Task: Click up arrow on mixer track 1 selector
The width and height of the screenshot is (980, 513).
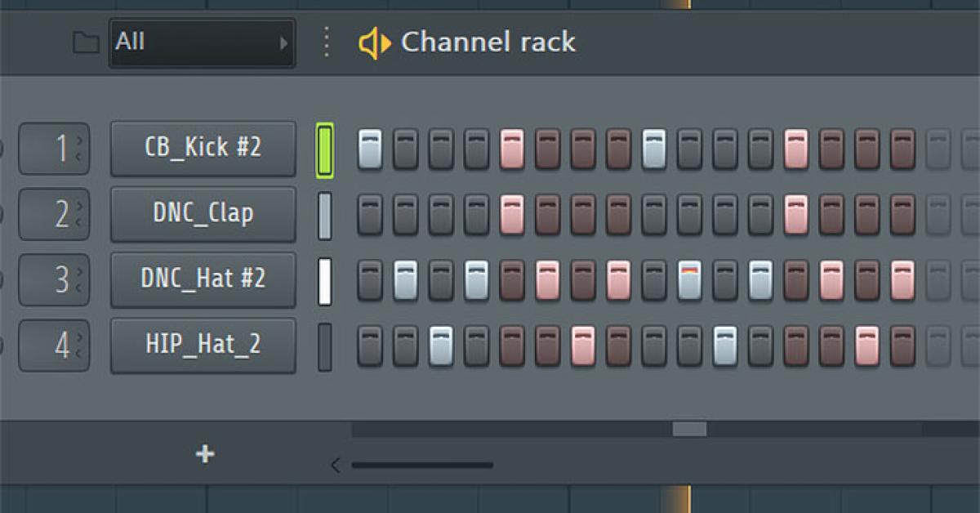Action: 79,141
